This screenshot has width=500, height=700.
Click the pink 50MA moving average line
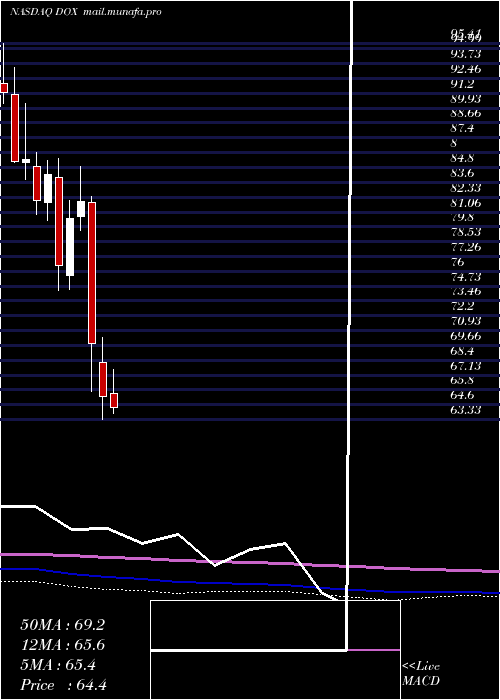tap(250, 562)
